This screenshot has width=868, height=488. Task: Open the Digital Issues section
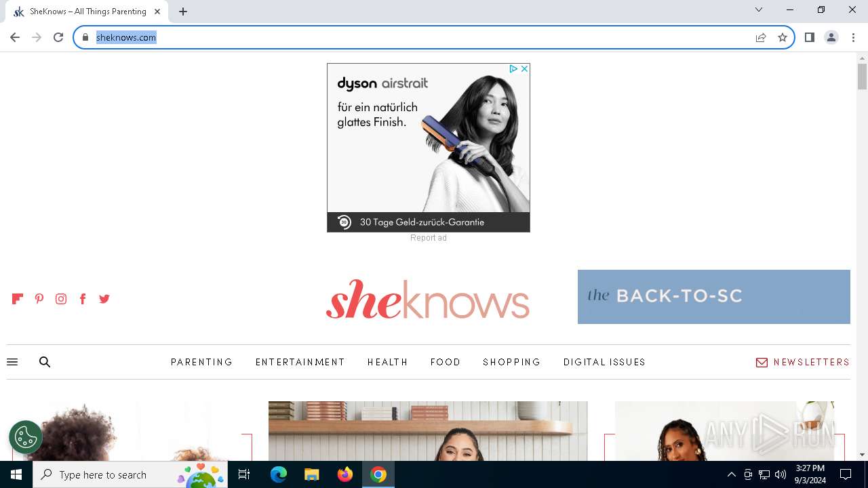[x=604, y=362]
